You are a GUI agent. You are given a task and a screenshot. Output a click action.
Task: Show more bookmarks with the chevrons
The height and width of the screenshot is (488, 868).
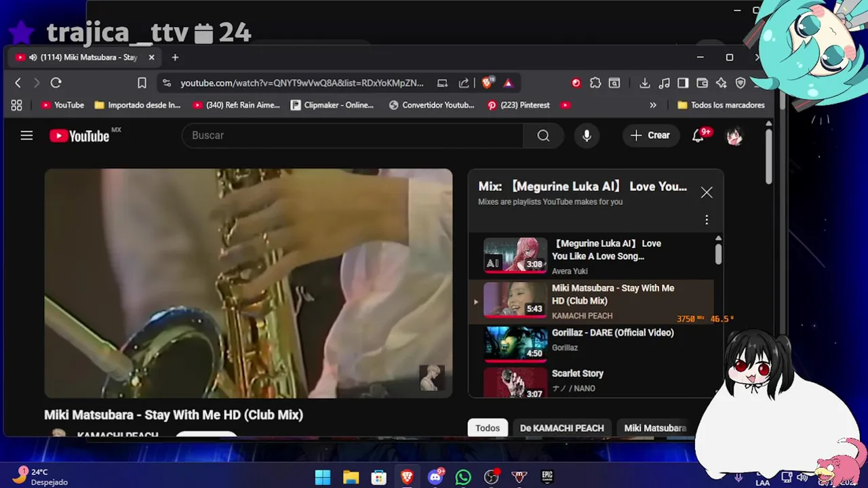point(653,105)
